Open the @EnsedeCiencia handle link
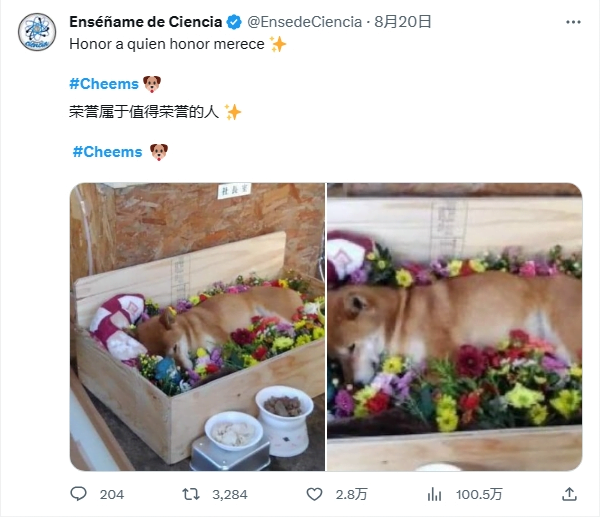This screenshot has height=517, width=601. coord(304,22)
